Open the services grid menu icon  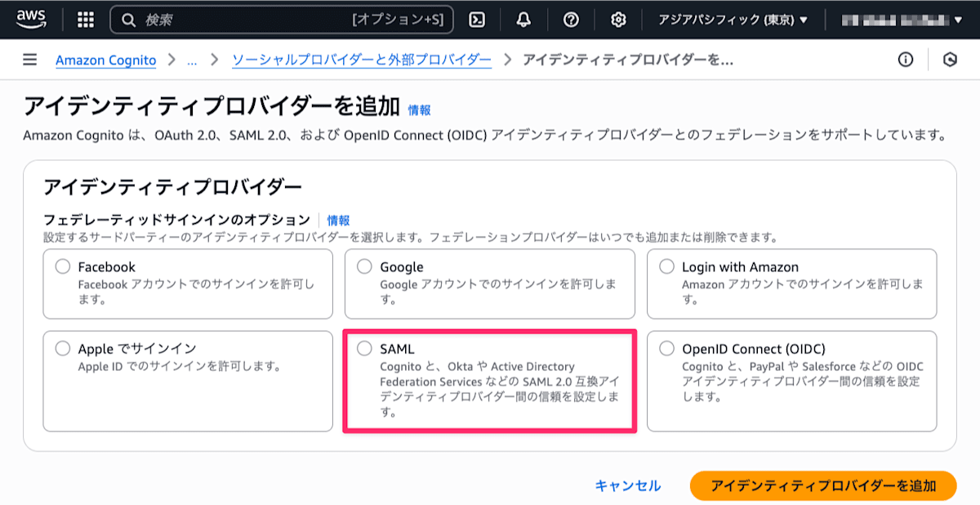click(x=86, y=20)
